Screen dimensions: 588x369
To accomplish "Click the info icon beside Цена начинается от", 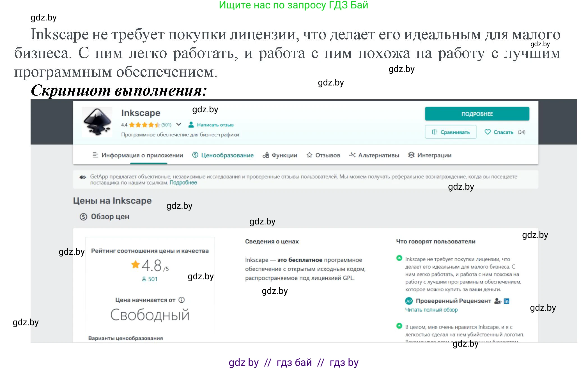I will click(182, 300).
